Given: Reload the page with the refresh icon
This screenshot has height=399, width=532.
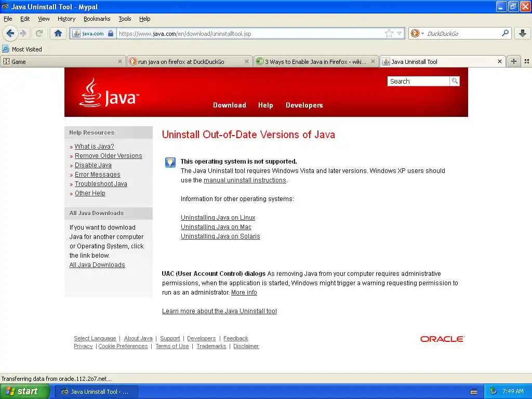Looking at the screenshot, I should click(x=39, y=33).
